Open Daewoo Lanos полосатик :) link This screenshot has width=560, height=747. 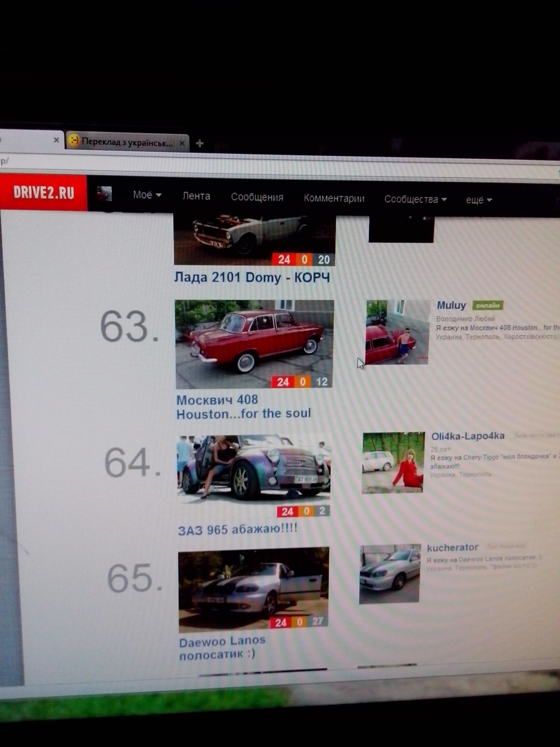(222, 647)
